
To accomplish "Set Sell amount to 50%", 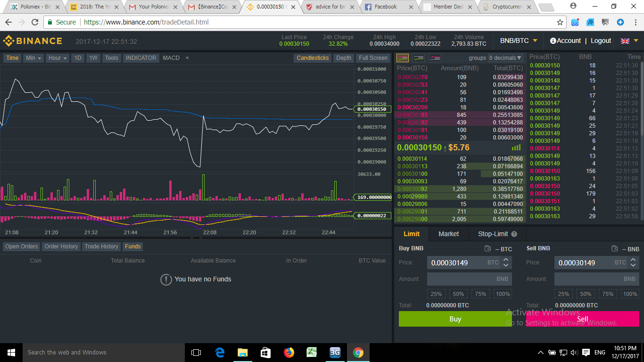I will pos(586,294).
